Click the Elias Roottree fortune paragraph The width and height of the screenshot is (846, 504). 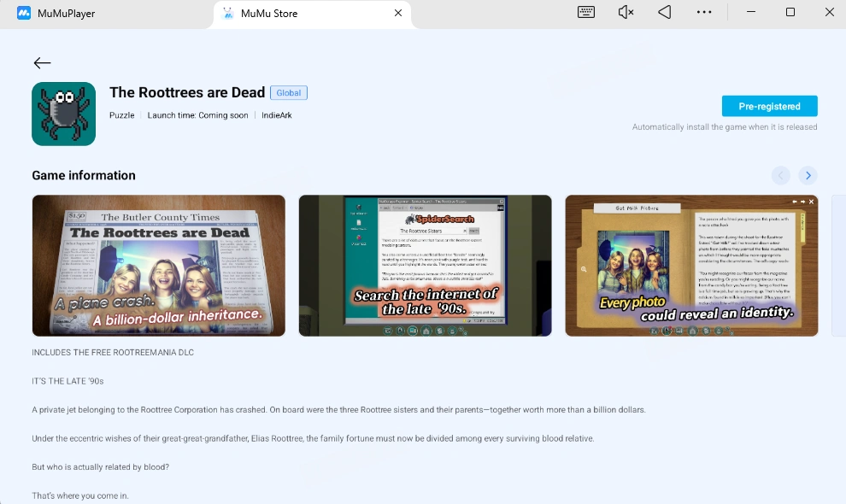coord(313,438)
